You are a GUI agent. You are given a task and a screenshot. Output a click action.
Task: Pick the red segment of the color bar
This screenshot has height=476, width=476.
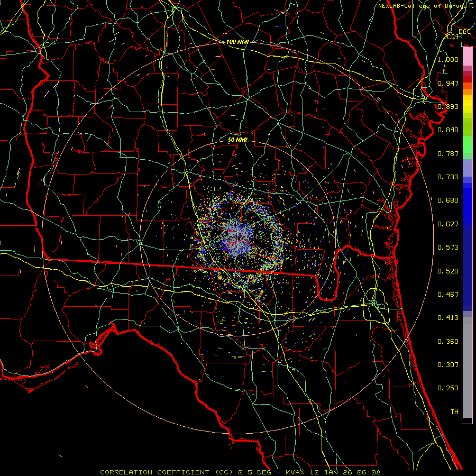[467, 79]
